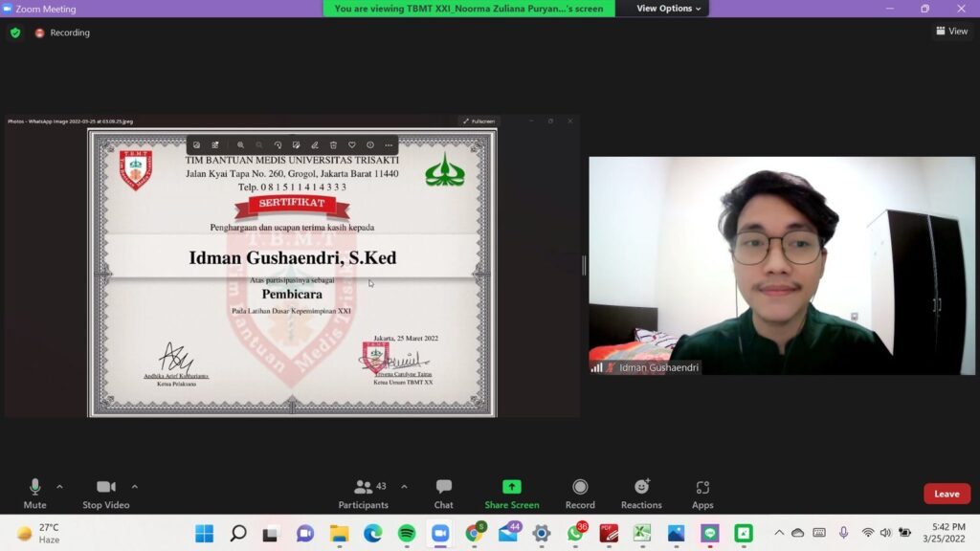Screen dimensions: 980x551
Task: Click draw pen icon in Photos toolbar
Action: (x=315, y=145)
